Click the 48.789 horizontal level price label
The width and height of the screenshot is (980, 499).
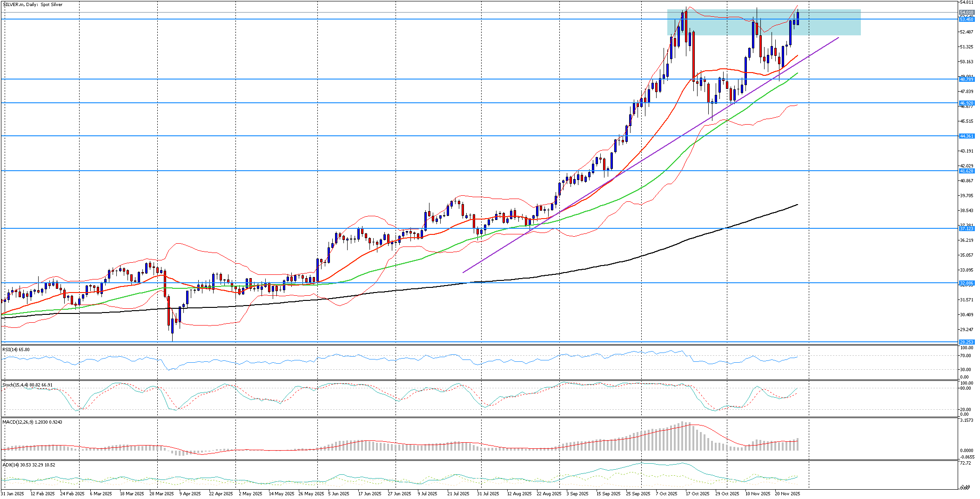click(x=967, y=80)
